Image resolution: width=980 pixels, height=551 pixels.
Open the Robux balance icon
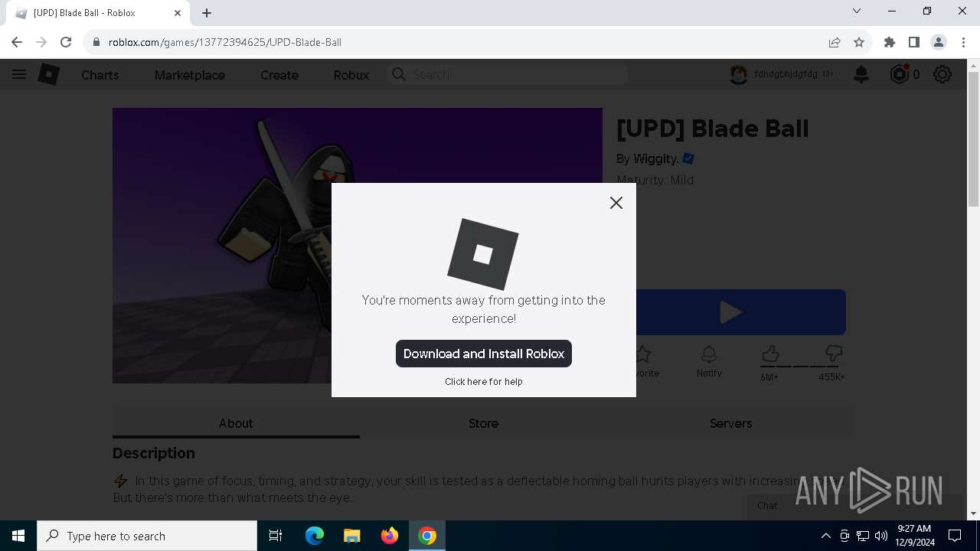click(x=900, y=74)
